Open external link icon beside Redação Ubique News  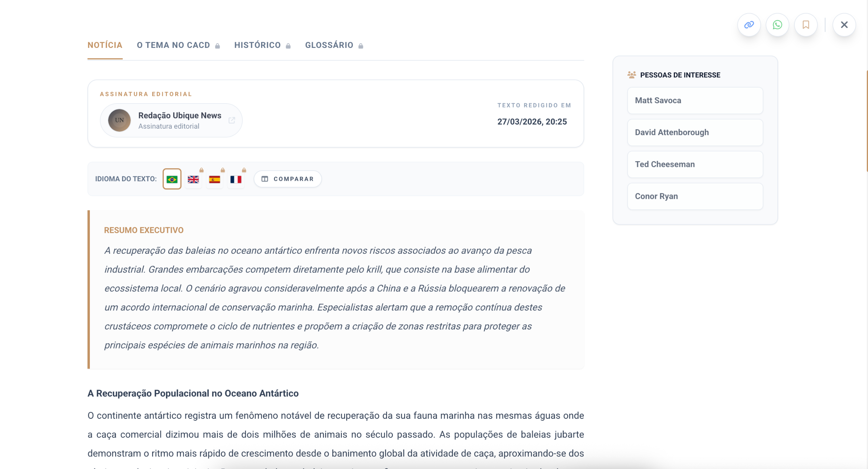232,120
